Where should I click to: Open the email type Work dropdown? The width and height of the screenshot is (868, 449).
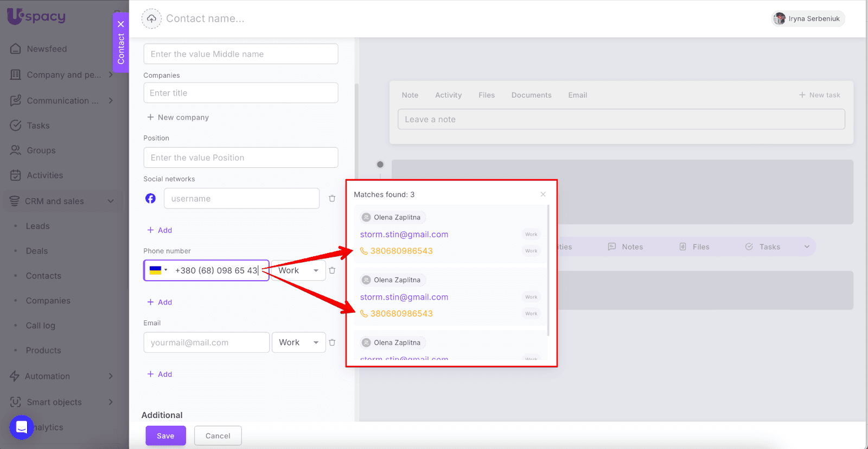tap(298, 343)
